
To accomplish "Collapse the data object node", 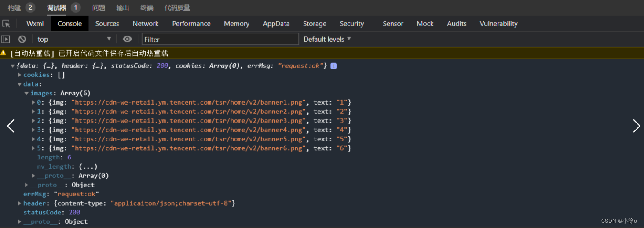I will point(20,84).
